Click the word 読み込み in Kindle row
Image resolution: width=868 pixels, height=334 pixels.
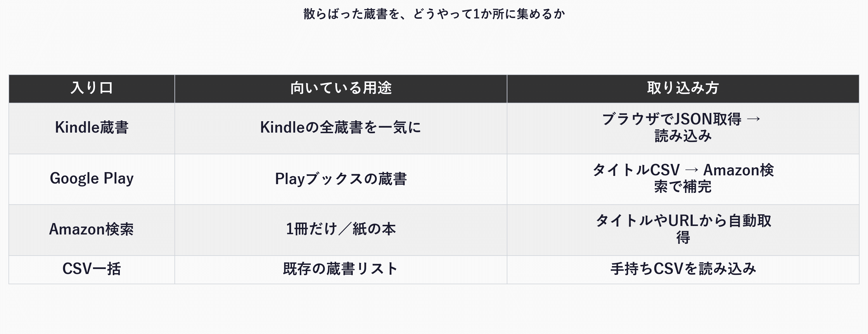coord(683,136)
